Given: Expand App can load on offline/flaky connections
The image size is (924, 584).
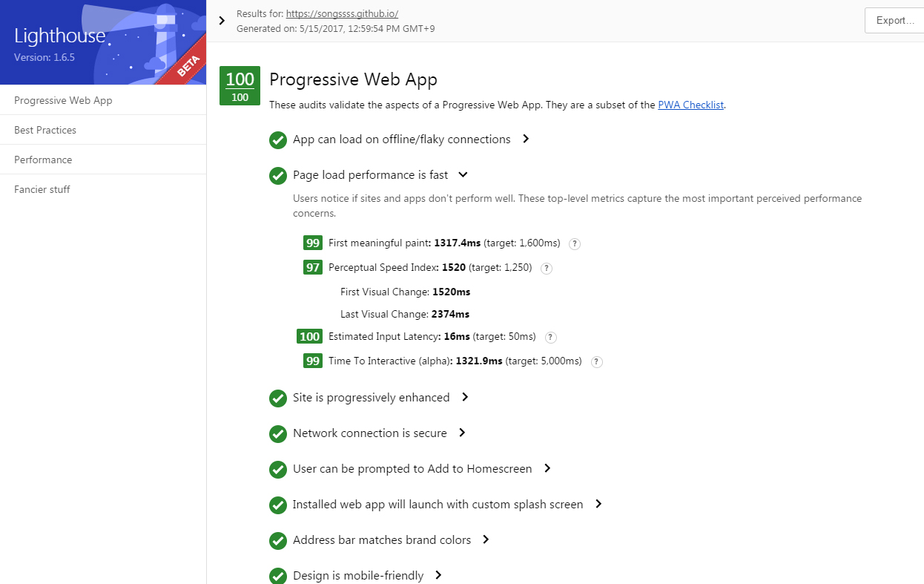Looking at the screenshot, I should (526, 139).
